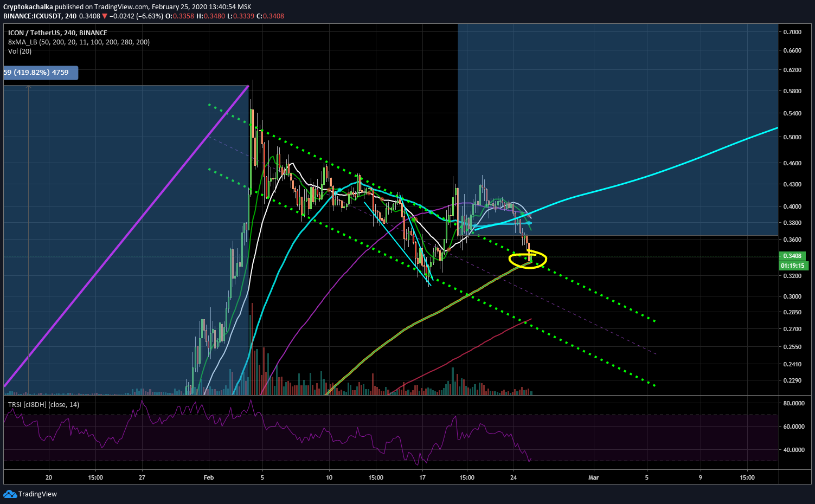Click the open value O:0.3358

click(179, 16)
